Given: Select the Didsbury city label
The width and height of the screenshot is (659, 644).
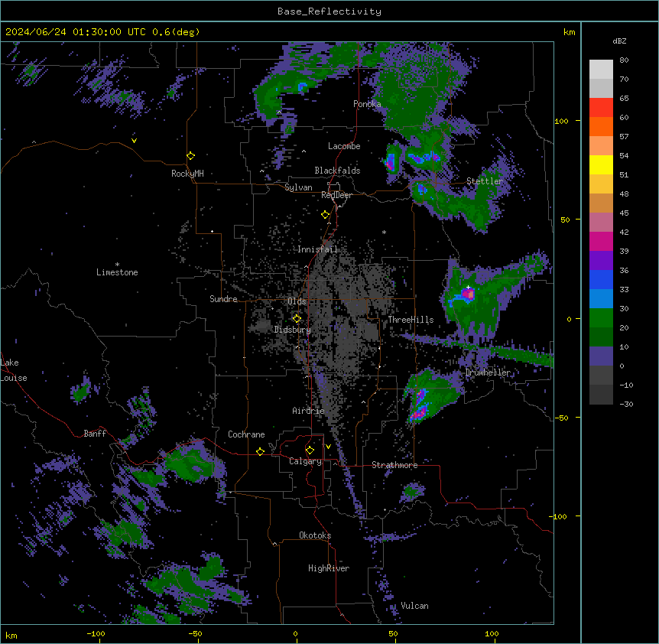Looking at the screenshot, I should (x=292, y=330).
